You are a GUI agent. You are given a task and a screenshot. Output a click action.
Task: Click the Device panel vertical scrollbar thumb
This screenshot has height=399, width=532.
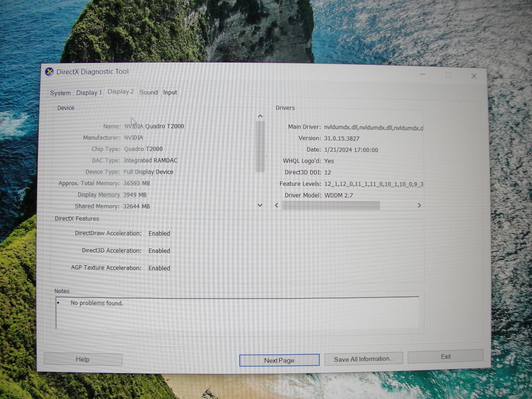260,146
